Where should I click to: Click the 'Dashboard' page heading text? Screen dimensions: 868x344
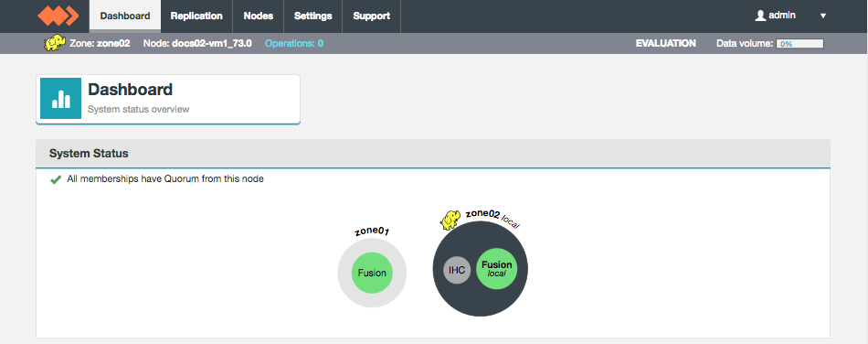(x=130, y=89)
